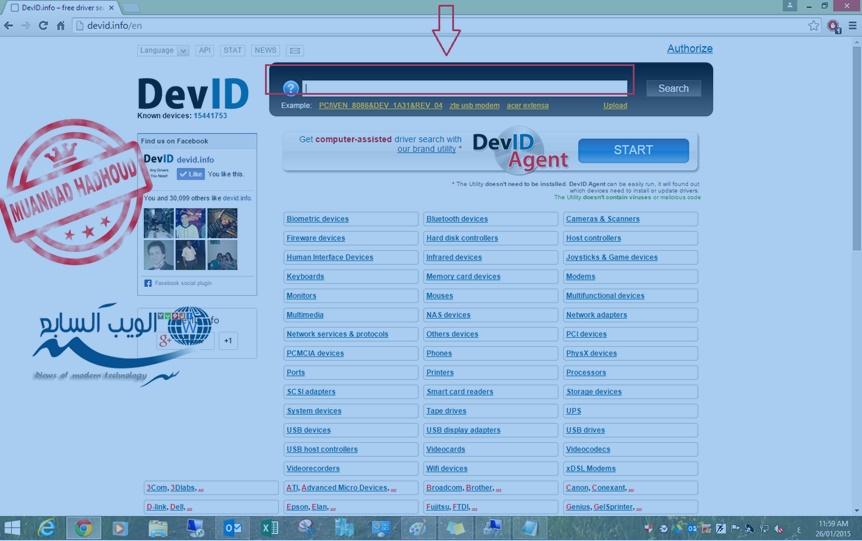Click the blue START button
Screen dimensions: 862x541
(x=633, y=150)
